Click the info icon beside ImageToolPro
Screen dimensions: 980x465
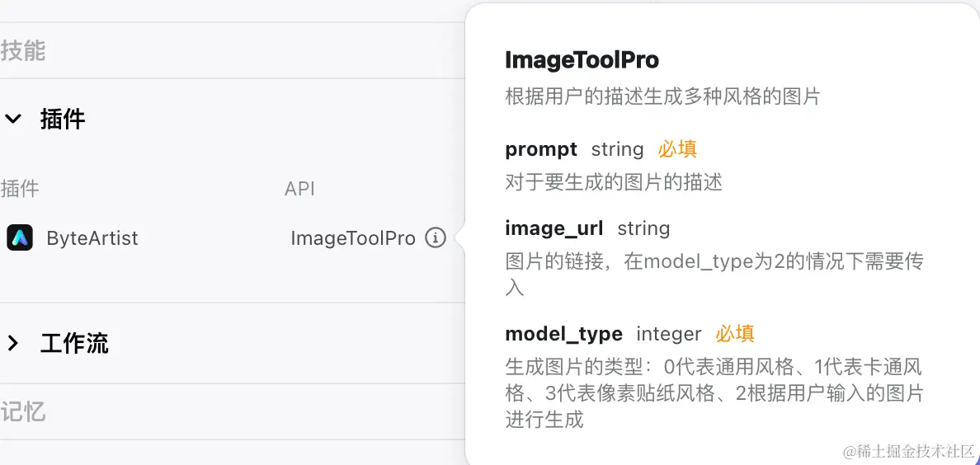436,238
